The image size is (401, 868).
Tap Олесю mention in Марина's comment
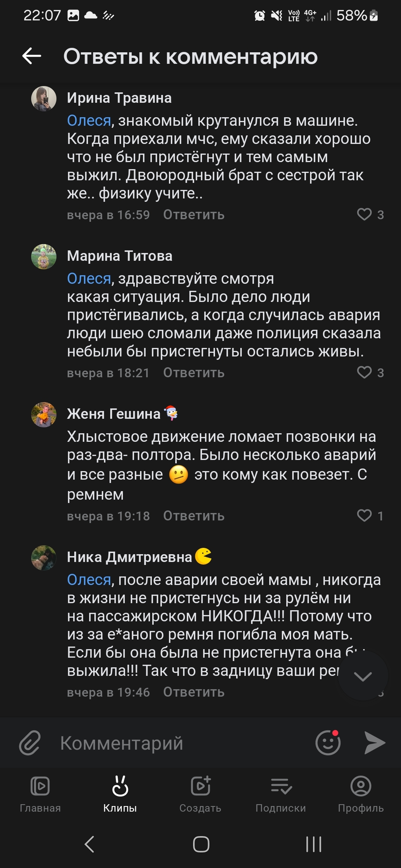[x=89, y=279]
